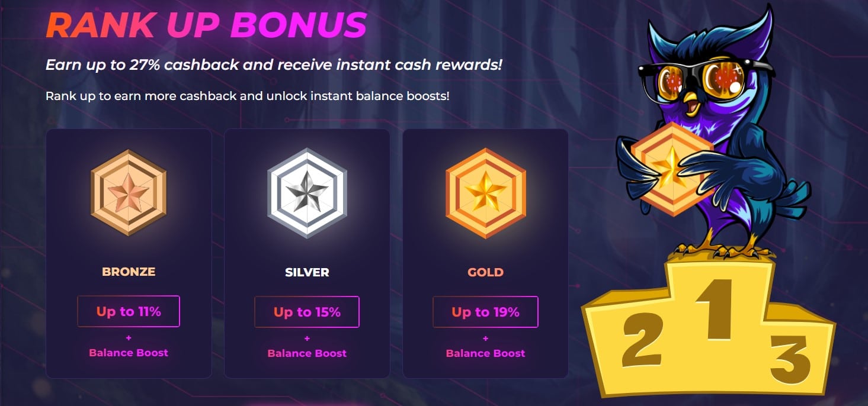Select the Gold badge in the Gold card
Viewport: 868px width, 406px height.
(485, 193)
